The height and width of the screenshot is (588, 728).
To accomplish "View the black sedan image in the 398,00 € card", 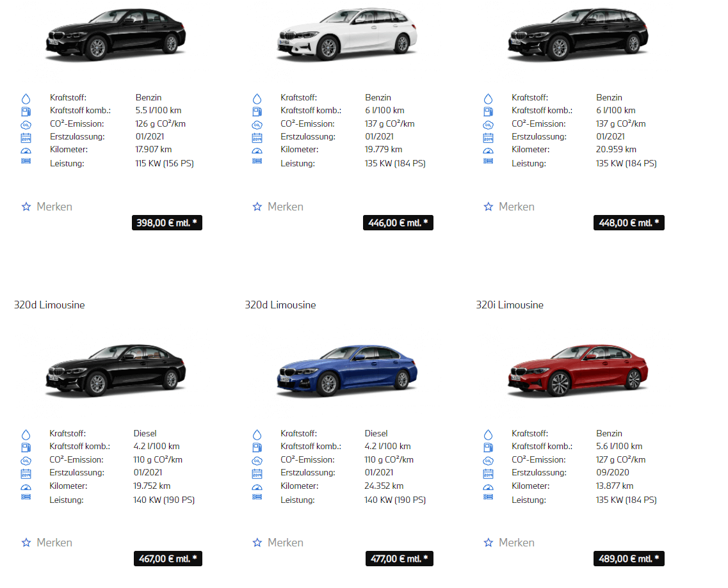I will pos(116,35).
